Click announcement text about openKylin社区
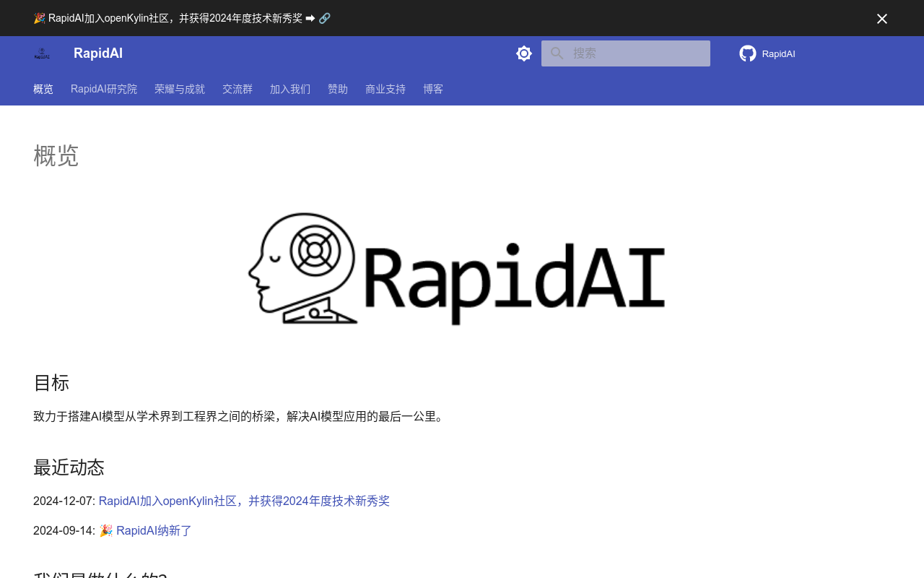Image resolution: width=924 pixels, height=578 pixels. 175,18
